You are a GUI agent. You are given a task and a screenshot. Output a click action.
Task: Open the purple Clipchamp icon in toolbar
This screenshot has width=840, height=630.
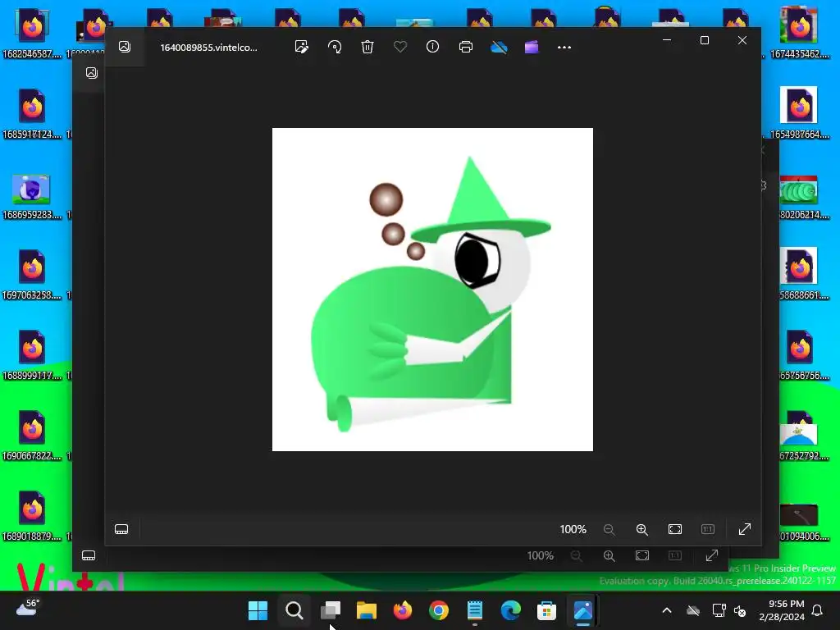pyautogui.click(x=532, y=47)
